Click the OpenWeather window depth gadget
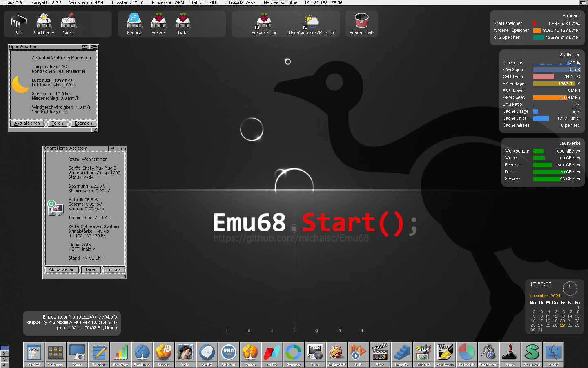 94,47
